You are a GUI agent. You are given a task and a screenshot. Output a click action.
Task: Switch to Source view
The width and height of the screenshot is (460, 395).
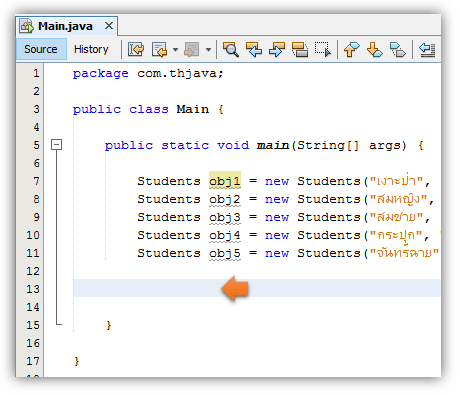pyautogui.click(x=41, y=49)
